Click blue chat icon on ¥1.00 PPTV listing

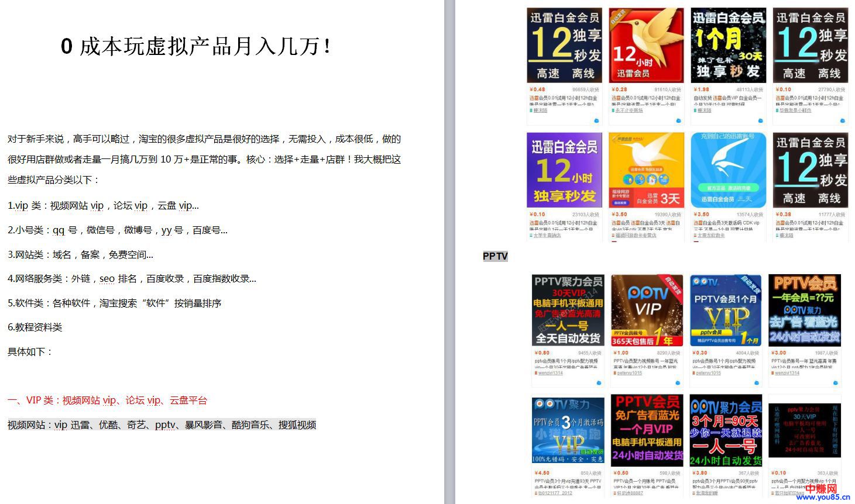[x=678, y=383]
